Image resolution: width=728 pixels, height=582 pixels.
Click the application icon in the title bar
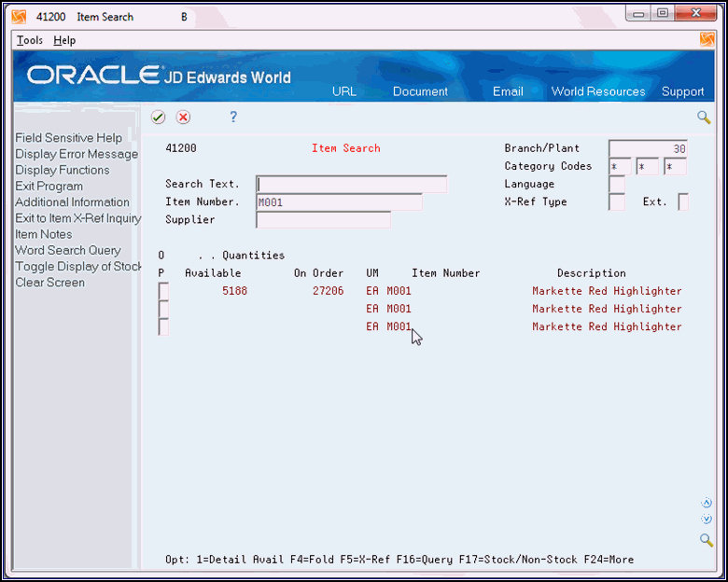click(19, 17)
